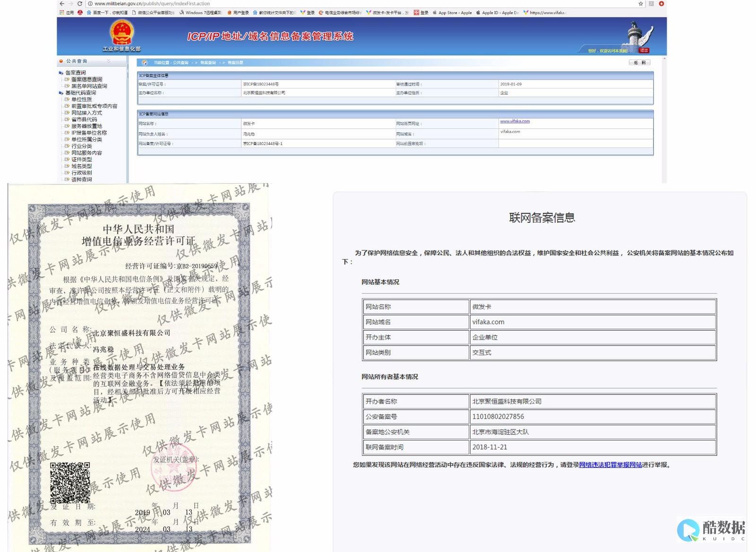Open 网站接入方式 tree item
Viewport: 756px width, 552px height.
pyautogui.click(x=86, y=113)
